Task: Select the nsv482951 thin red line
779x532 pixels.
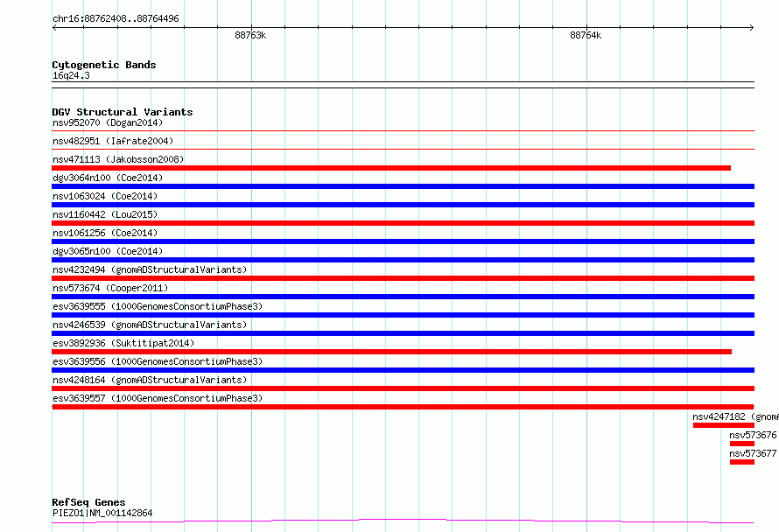Action: pyautogui.click(x=403, y=150)
